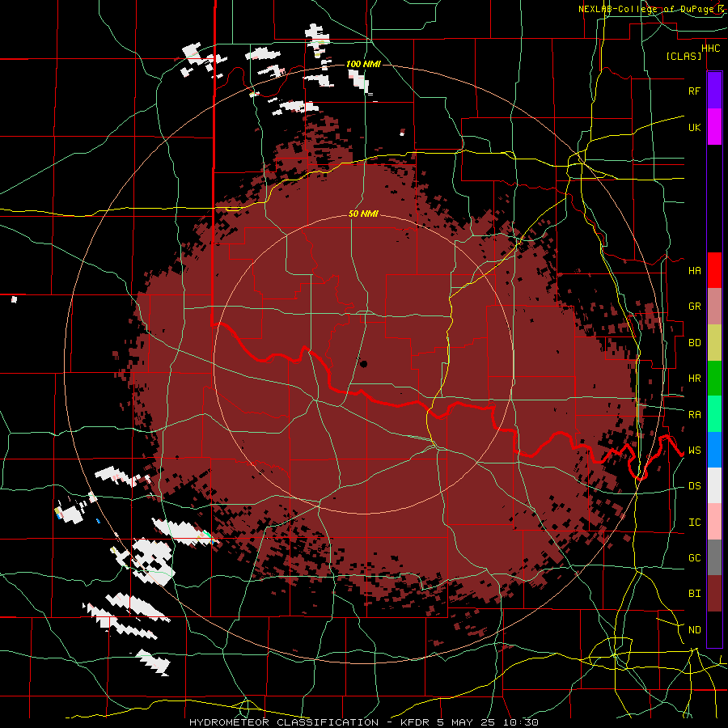
Task: Click the "RF" legend label
Action: tap(694, 91)
